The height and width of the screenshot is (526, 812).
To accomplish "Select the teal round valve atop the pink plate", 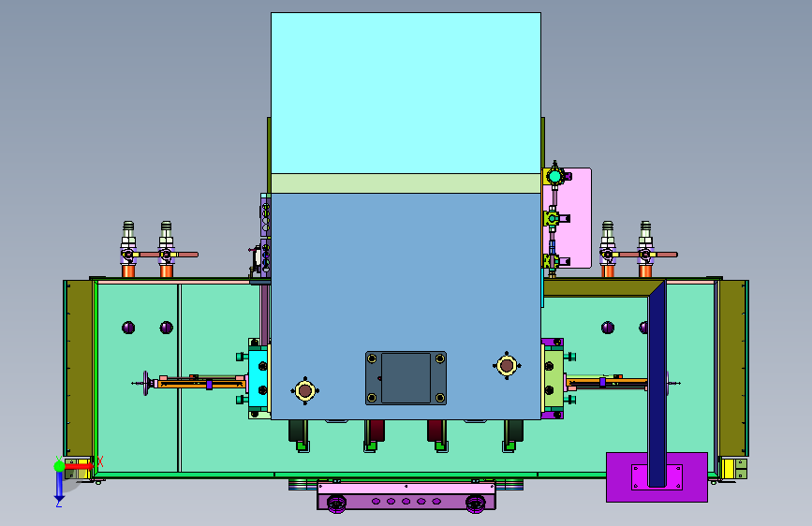I will click(555, 177).
